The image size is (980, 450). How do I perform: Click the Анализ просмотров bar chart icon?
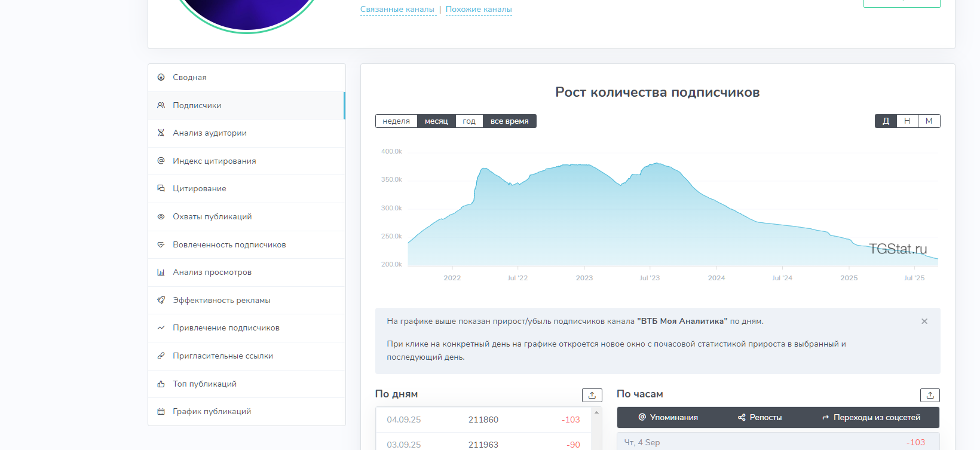[161, 272]
